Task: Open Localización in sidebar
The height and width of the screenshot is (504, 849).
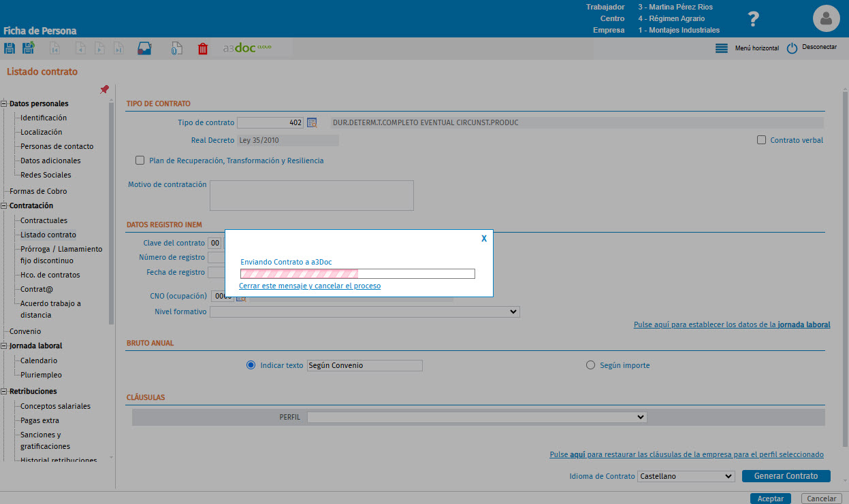Action: point(41,132)
